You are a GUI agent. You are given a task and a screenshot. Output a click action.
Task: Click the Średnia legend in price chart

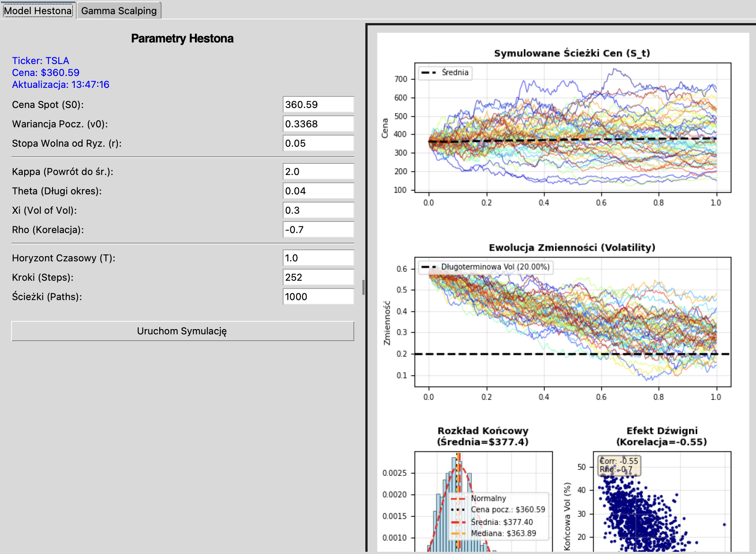(445, 73)
